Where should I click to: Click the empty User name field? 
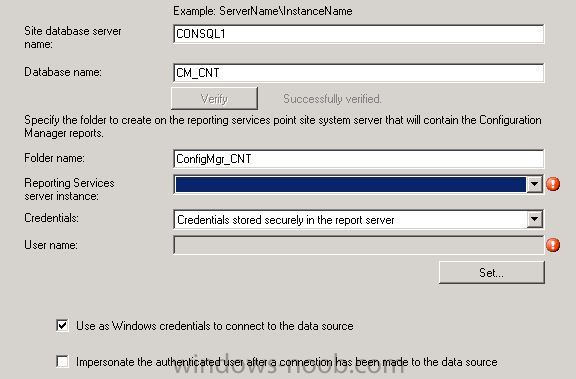tap(359, 245)
